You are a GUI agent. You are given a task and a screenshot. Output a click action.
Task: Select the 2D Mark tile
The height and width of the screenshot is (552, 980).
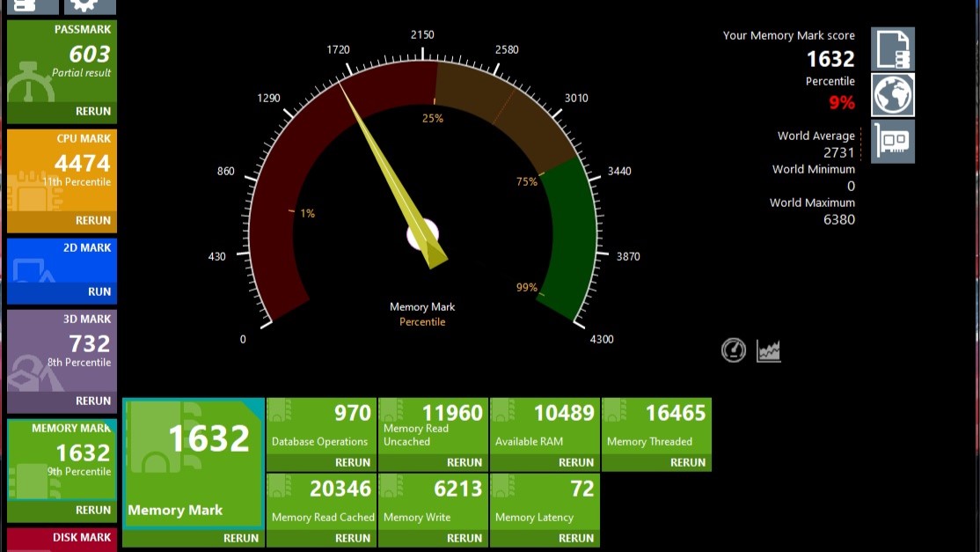pyautogui.click(x=62, y=261)
